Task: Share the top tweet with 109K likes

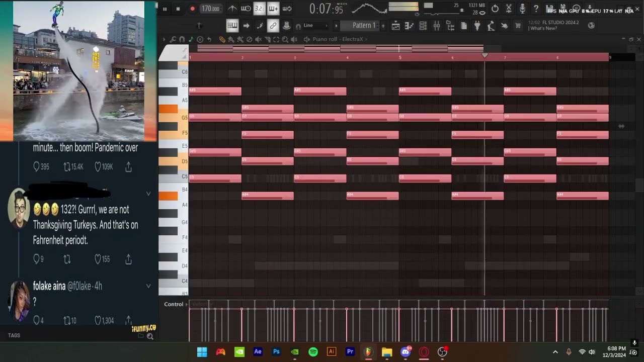Action: click(128, 167)
